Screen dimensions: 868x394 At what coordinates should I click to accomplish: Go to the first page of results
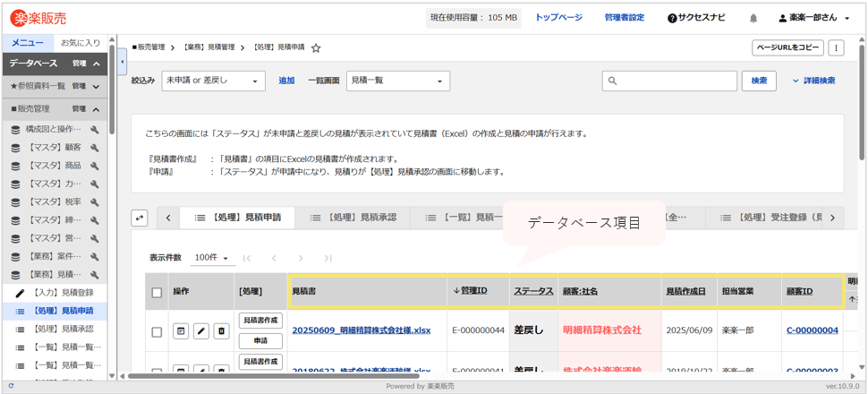(x=247, y=258)
